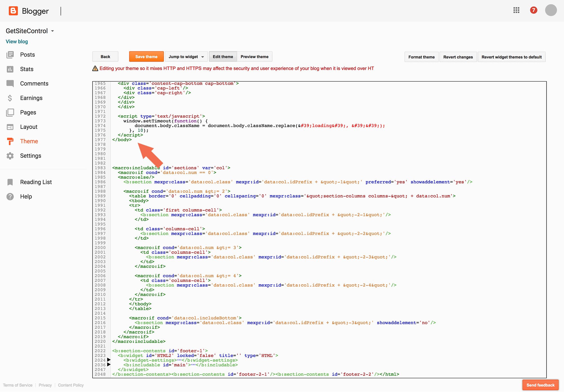Click the Stats bar chart icon
Viewport: 564px width, 392px height.
10,69
